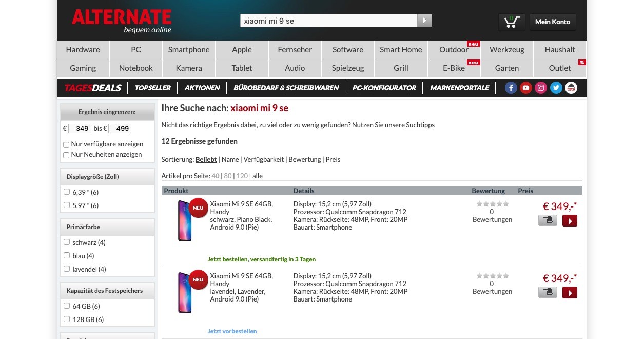Open MARKENPORTALE in the black bar
The width and height of the screenshot is (644, 339).
pyautogui.click(x=460, y=88)
